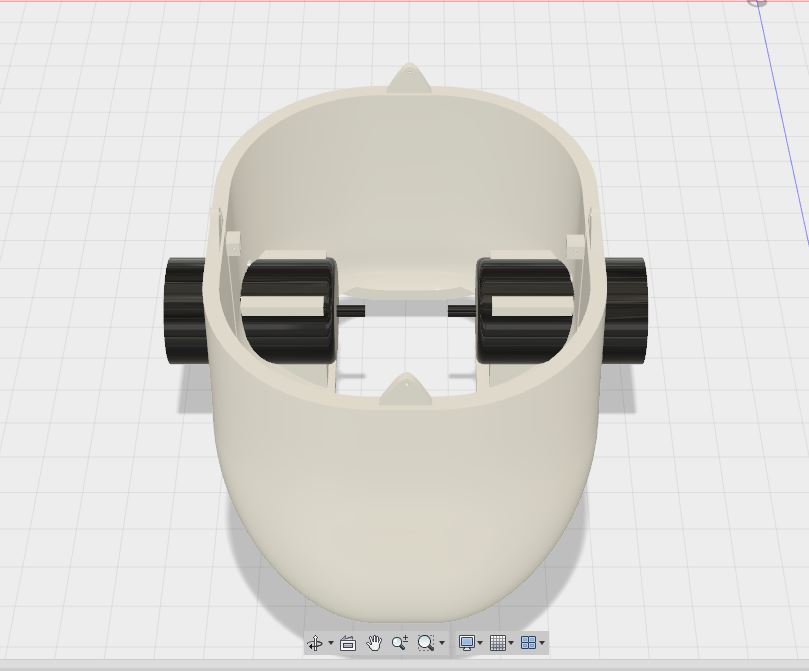Select the Pan hand tool

click(x=374, y=643)
